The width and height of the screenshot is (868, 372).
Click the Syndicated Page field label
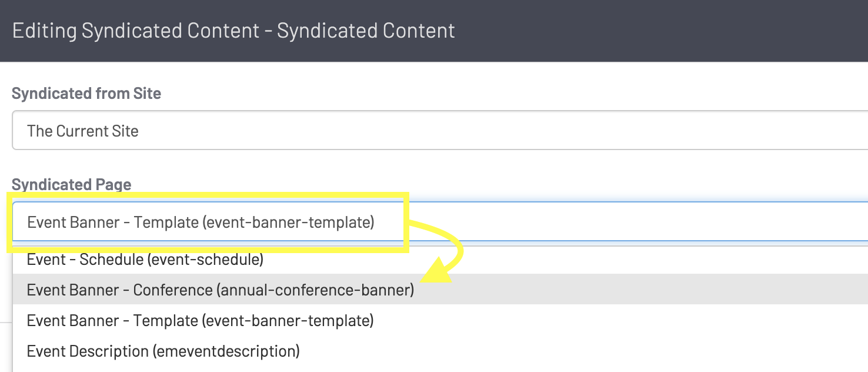point(71,184)
